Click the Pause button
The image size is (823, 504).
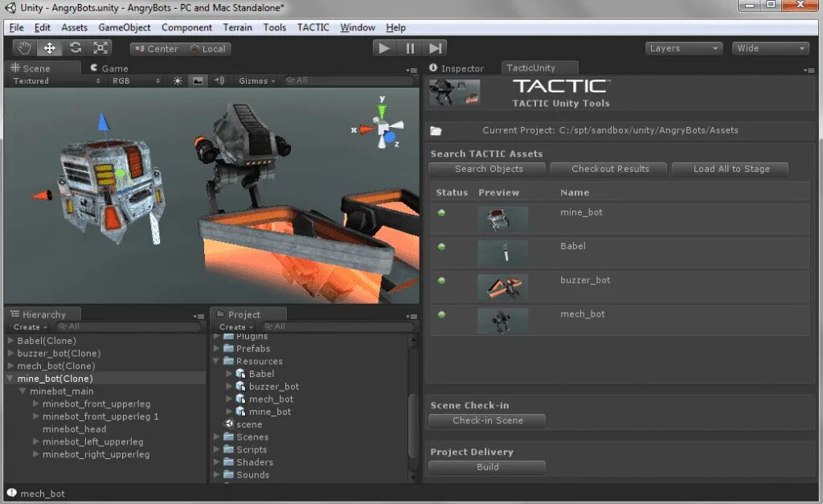[410, 48]
